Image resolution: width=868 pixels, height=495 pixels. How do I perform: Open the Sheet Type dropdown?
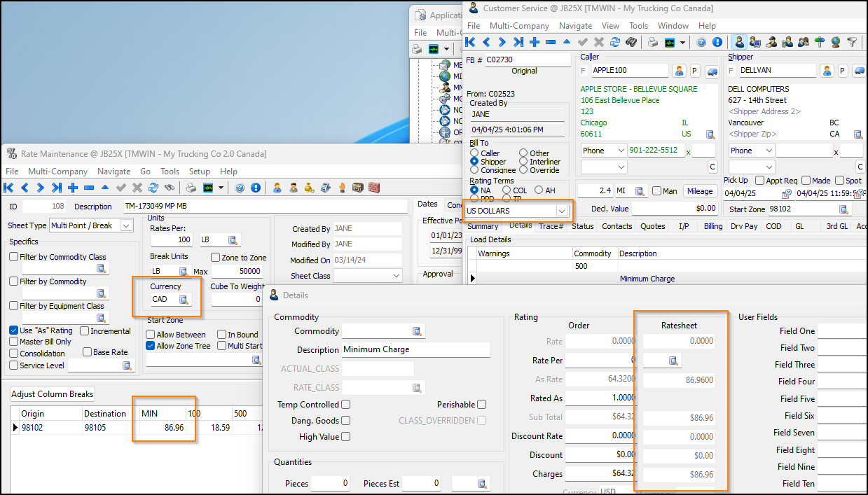tap(126, 225)
